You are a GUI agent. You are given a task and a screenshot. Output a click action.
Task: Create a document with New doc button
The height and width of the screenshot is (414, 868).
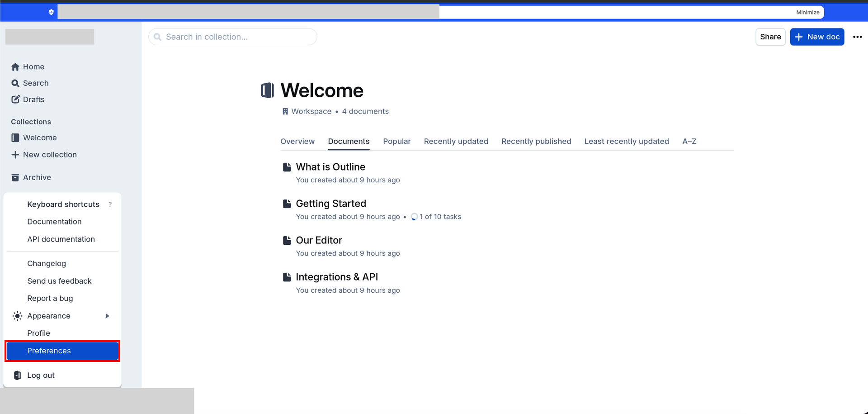point(817,37)
